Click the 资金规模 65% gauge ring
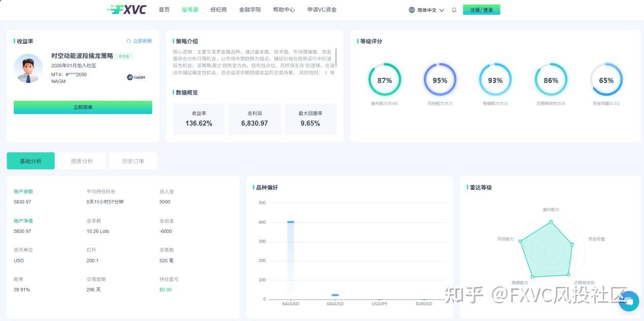This screenshot has height=321, width=644. point(606,79)
